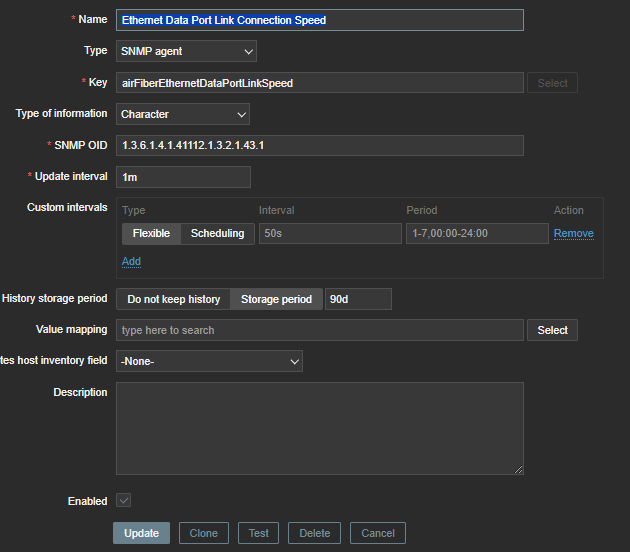Image resolution: width=630 pixels, height=552 pixels.
Task: Open the Type of information dropdown
Action: (183, 114)
